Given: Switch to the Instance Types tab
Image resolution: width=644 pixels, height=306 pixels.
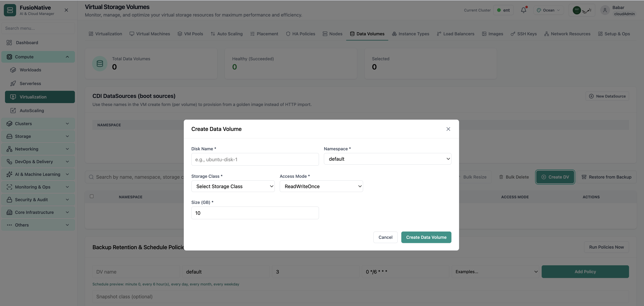Looking at the screenshot, I should (x=411, y=34).
